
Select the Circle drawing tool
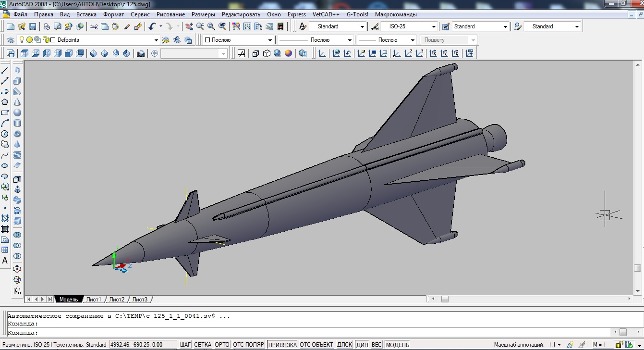5,134
